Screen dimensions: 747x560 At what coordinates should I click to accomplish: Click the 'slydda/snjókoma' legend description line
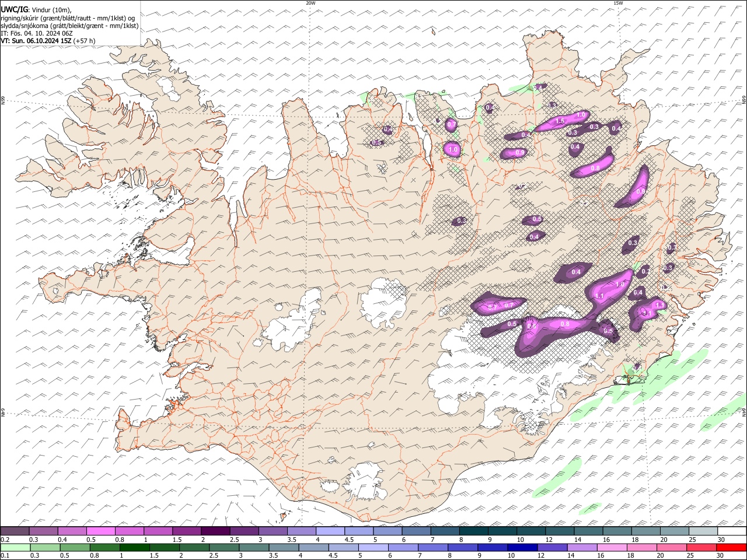tap(69, 26)
